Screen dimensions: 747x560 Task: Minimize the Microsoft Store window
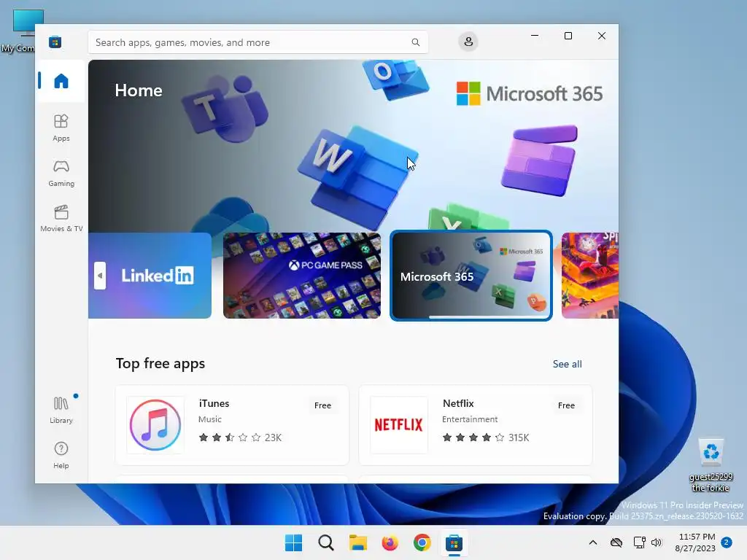click(535, 36)
